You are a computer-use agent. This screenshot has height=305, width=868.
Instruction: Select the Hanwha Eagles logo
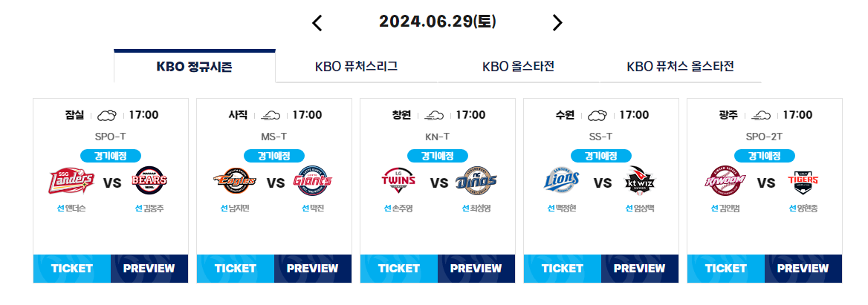click(x=235, y=180)
